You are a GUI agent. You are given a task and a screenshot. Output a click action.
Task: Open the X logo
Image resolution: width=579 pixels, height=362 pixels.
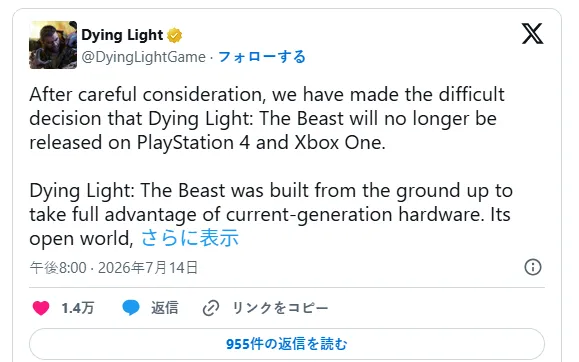point(532,34)
